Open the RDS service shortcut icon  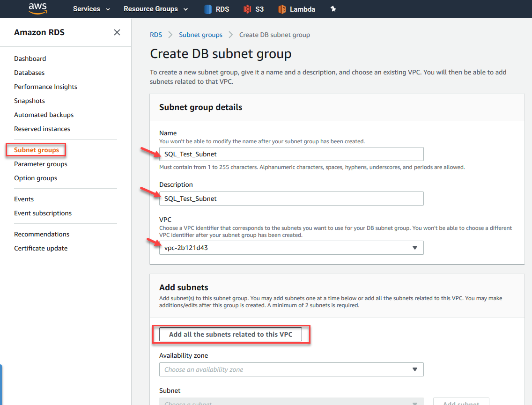pyautogui.click(x=208, y=9)
